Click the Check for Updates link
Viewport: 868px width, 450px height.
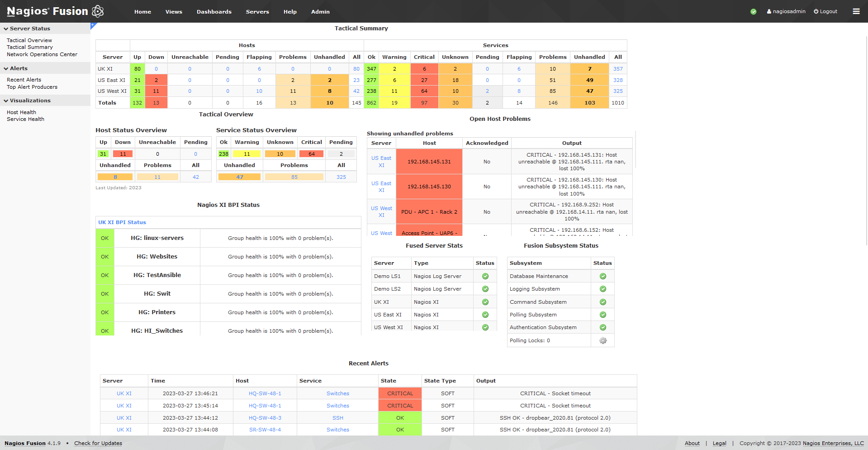tap(98, 443)
